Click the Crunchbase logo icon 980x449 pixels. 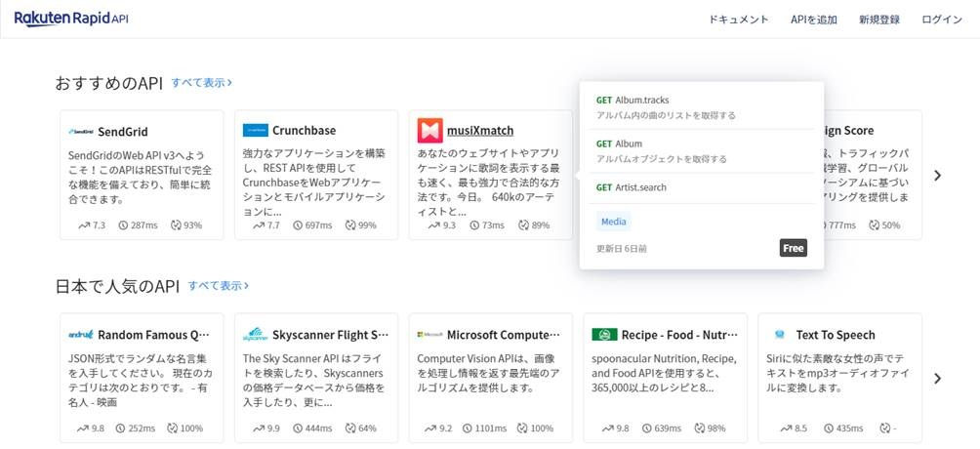(255, 130)
